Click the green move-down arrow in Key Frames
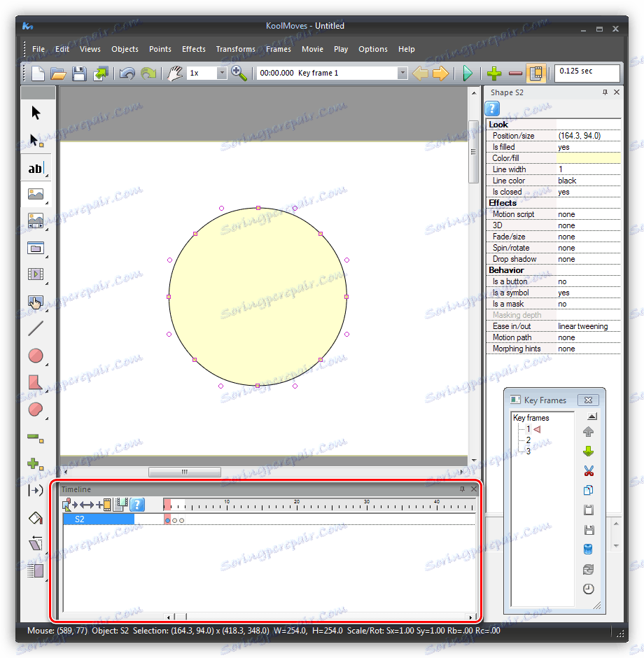 (588, 451)
